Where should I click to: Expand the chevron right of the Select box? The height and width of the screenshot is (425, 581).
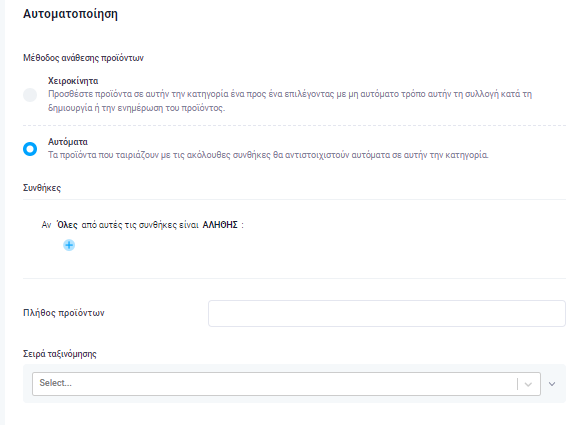552,384
